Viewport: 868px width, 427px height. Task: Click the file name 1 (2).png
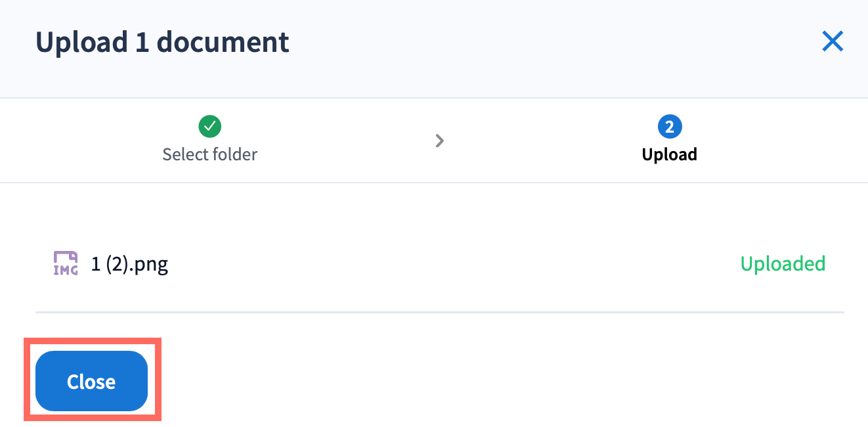129,264
